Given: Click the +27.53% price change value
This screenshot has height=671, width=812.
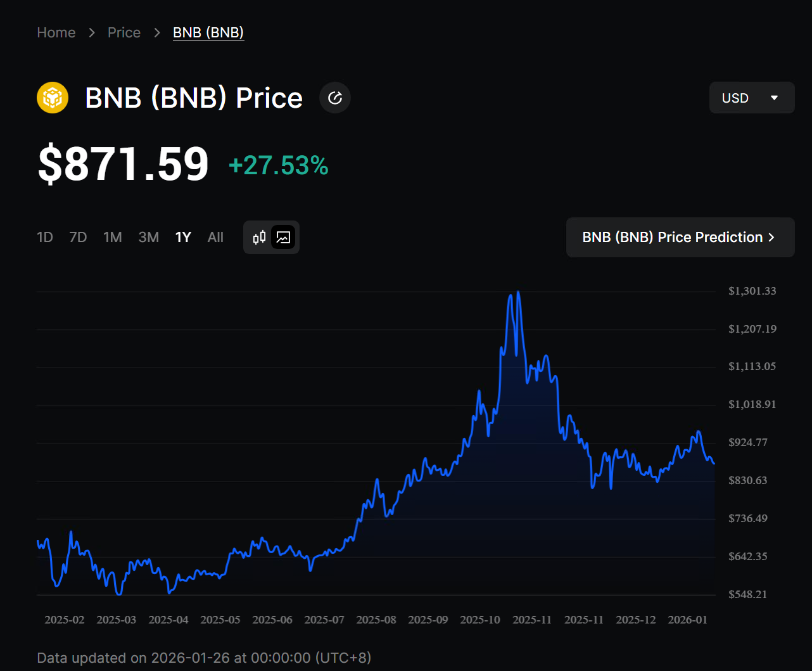Looking at the screenshot, I should click(278, 165).
